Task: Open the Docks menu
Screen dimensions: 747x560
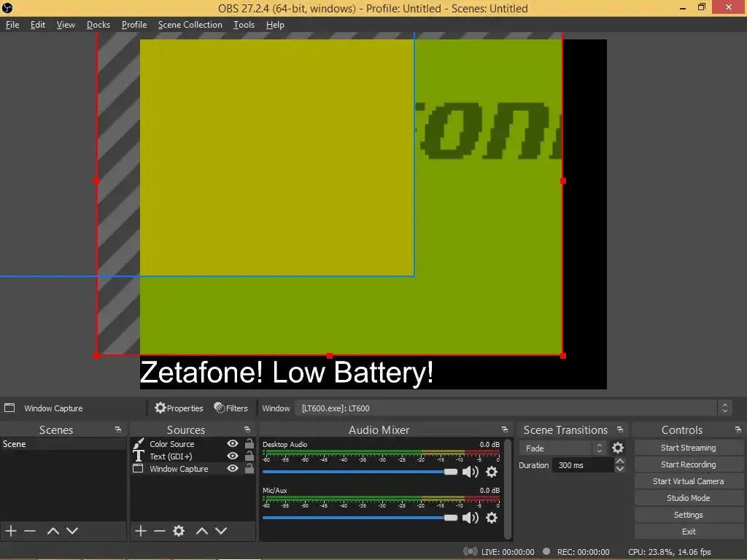Action: tap(98, 25)
